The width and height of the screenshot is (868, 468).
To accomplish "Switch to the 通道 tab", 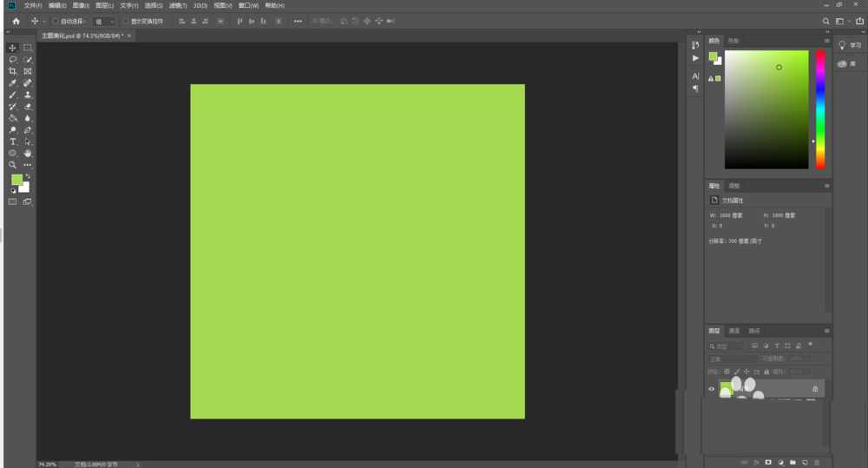I will click(733, 331).
